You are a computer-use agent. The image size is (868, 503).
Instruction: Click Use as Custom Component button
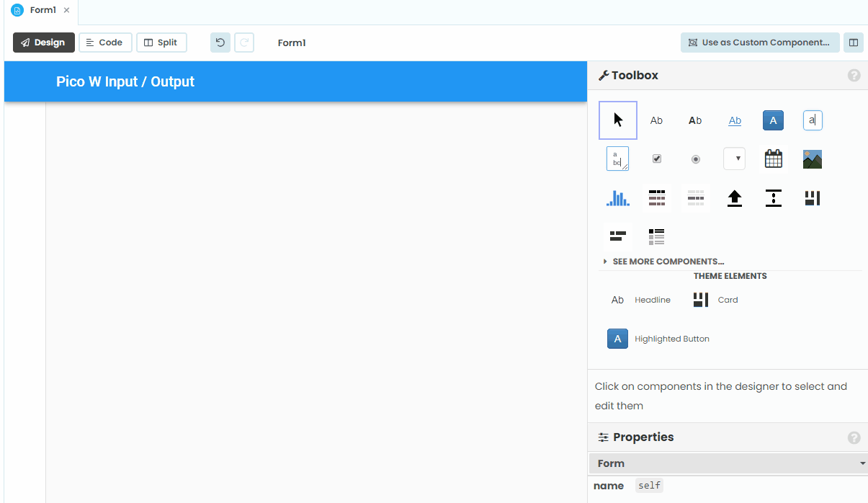(x=759, y=42)
